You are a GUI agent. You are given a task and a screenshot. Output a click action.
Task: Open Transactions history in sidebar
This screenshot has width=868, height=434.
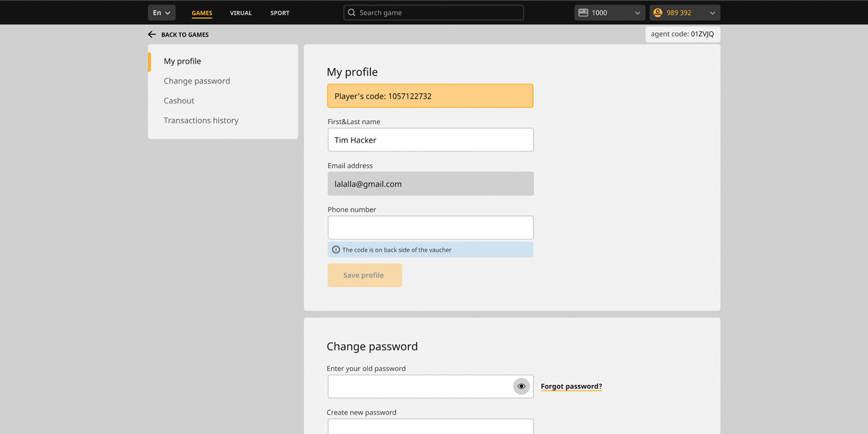(201, 120)
